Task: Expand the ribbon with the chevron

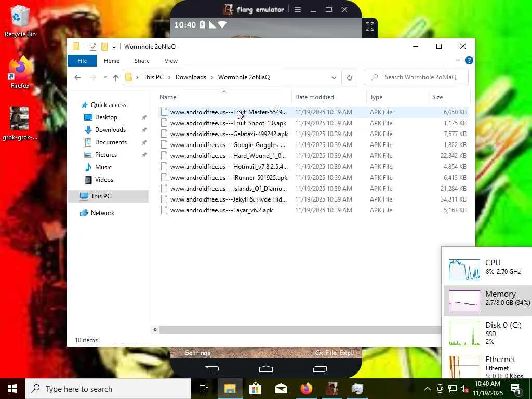Action: [x=457, y=60]
